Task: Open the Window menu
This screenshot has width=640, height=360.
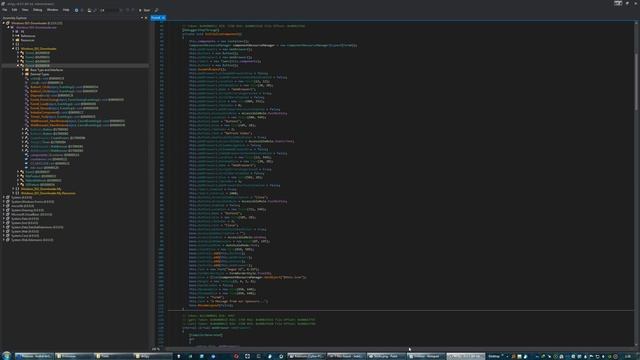Action: (52, 10)
